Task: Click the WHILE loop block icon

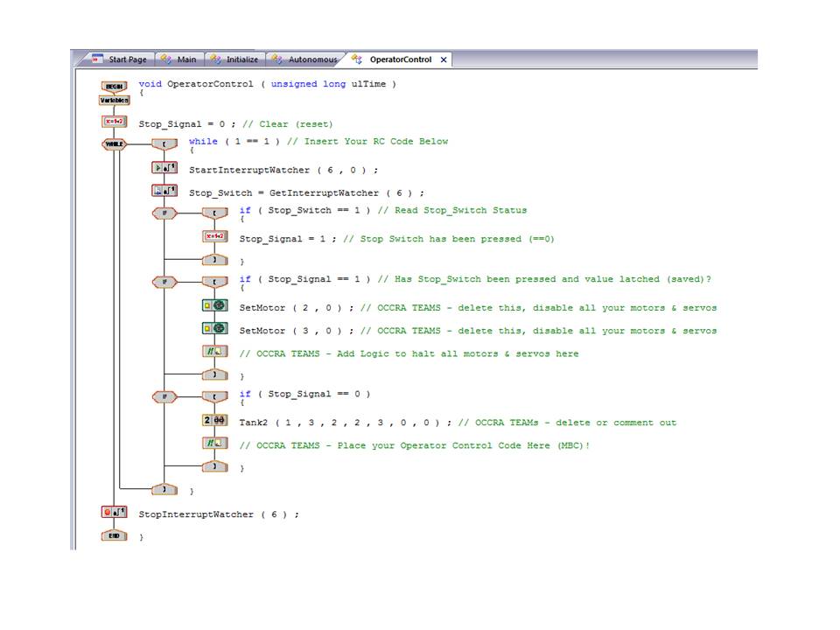Action: pyautogui.click(x=114, y=143)
